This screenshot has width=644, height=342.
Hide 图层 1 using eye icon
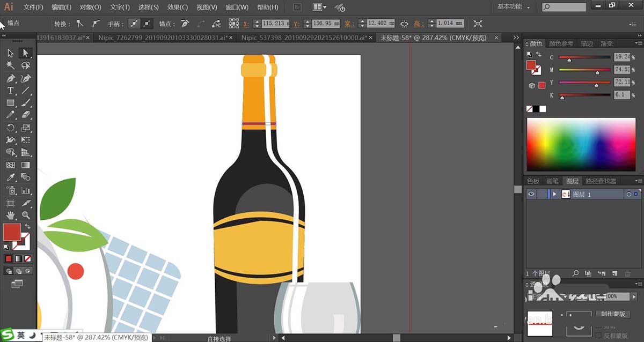point(531,194)
